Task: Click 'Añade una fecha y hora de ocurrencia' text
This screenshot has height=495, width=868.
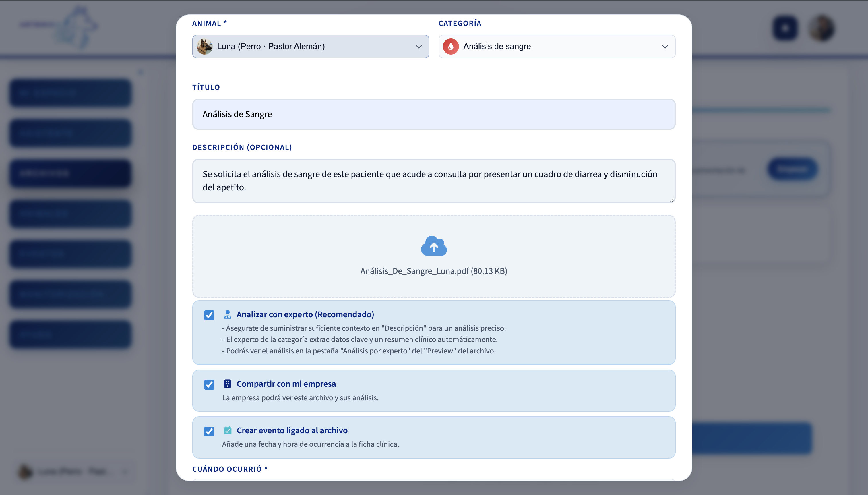Action: tap(310, 444)
